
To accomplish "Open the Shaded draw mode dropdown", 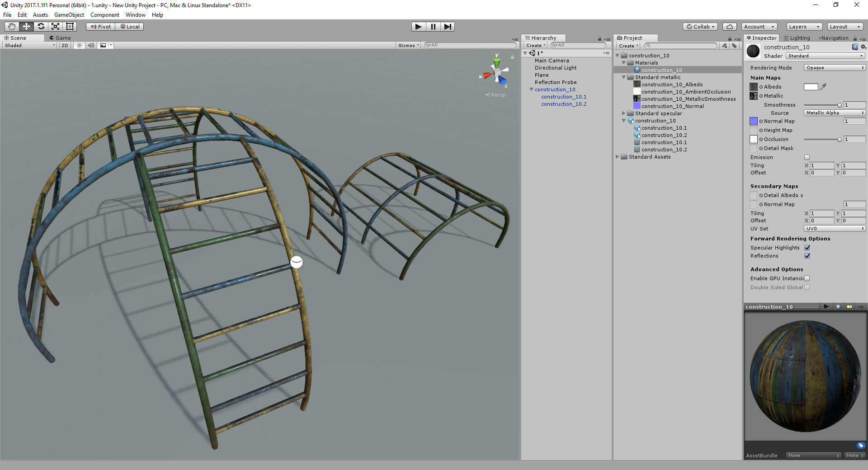I will (x=30, y=45).
